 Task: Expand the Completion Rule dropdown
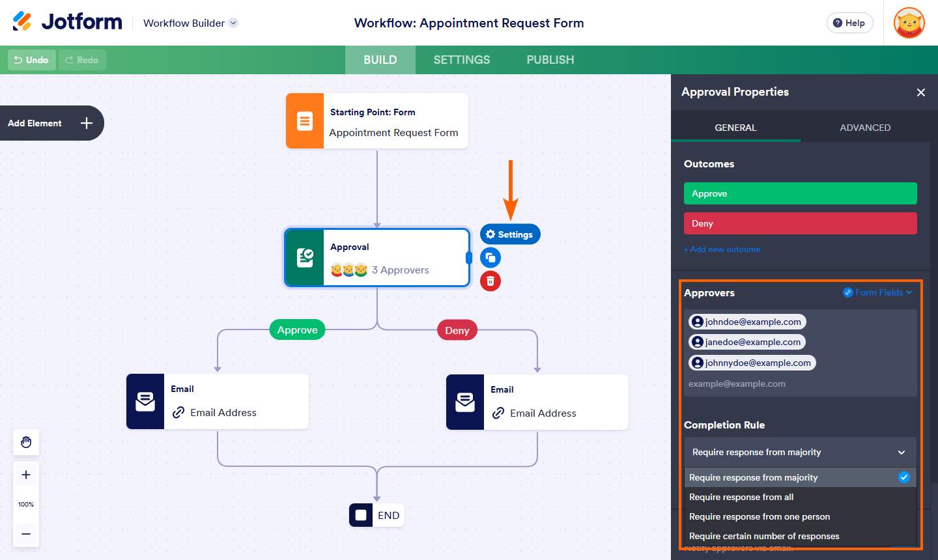point(800,452)
